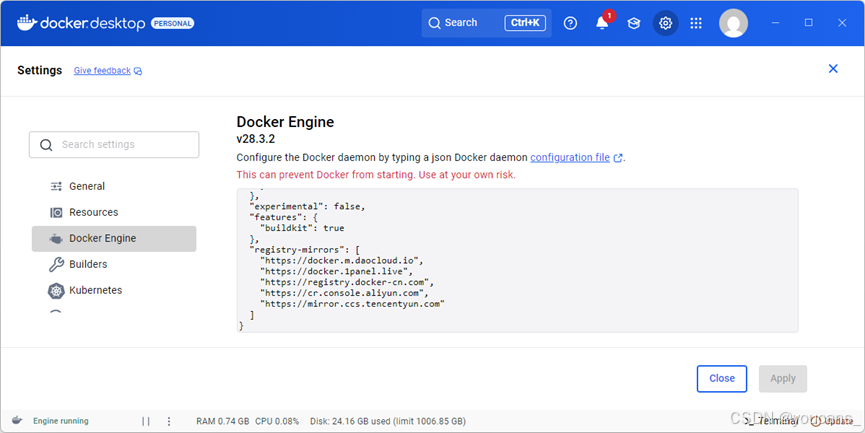Open the Give feedback link
Image resolution: width=865 pixels, height=433 pixels.
[x=102, y=71]
